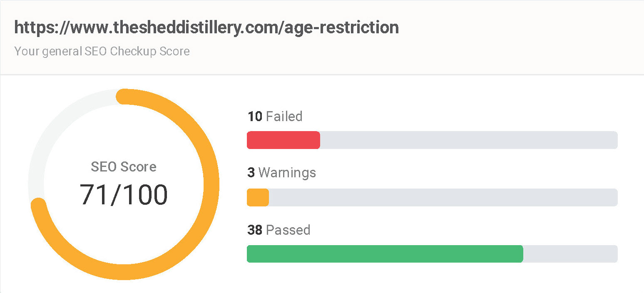Open the '38 Passed' results label
644x293 pixels.
pyautogui.click(x=279, y=230)
